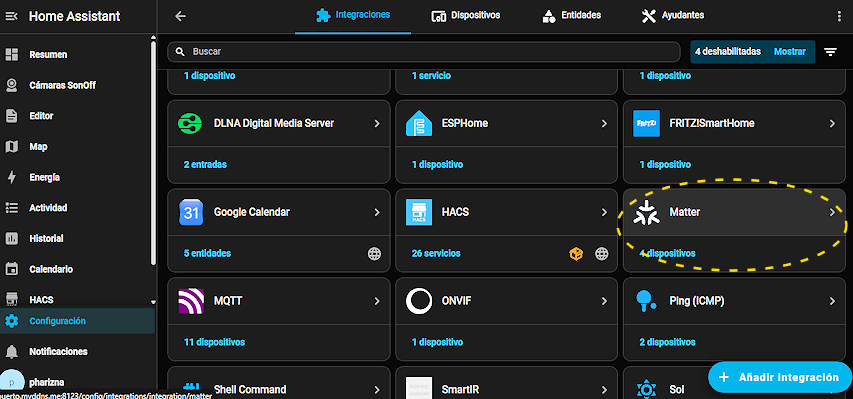This screenshot has width=853, height=399.
Task: Open the Shell Command integration card
Action: [279, 383]
